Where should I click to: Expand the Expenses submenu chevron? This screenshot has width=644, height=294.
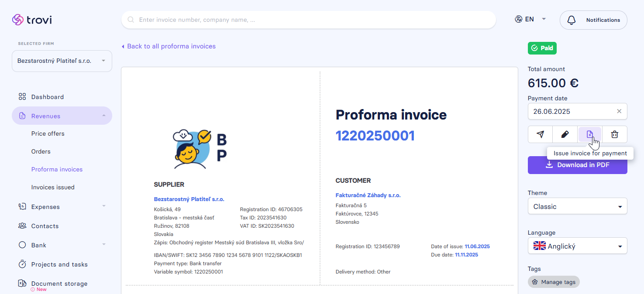[x=104, y=206]
